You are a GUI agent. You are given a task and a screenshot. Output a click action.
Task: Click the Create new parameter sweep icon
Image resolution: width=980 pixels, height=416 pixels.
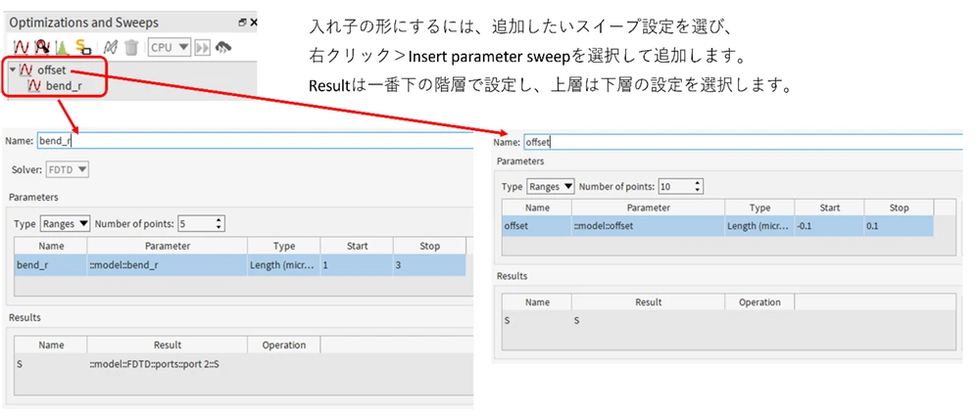[22, 47]
